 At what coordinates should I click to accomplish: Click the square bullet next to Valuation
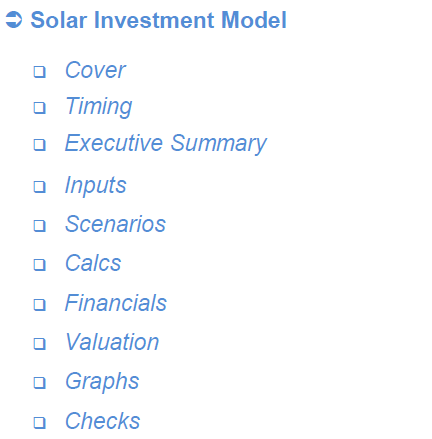click(39, 344)
